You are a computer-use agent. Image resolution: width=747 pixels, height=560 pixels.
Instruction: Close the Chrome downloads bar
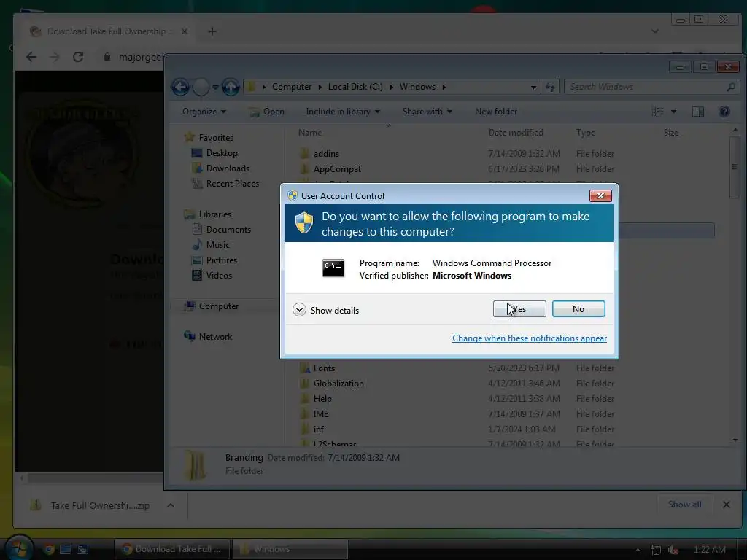(726, 505)
